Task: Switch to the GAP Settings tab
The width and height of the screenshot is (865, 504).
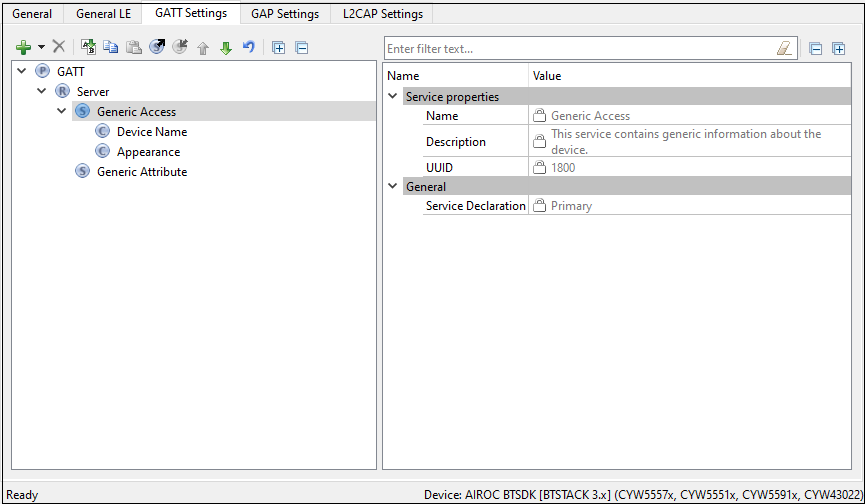Action: [x=285, y=14]
